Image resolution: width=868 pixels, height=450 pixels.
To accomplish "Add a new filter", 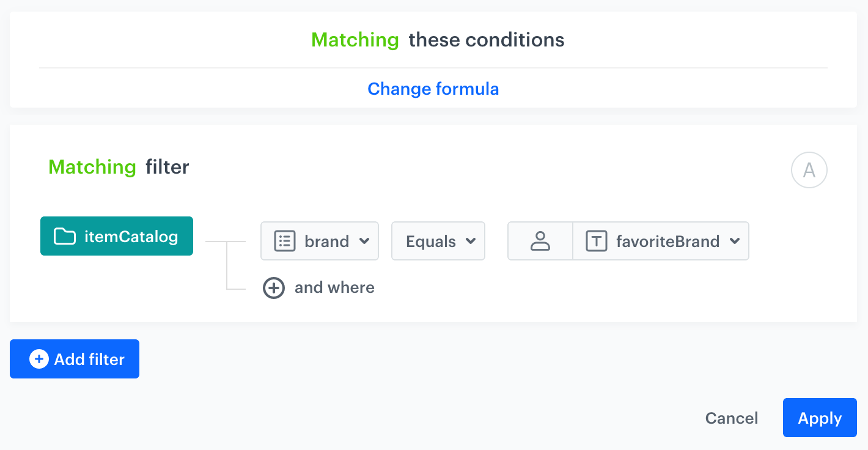I will coord(74,359).
